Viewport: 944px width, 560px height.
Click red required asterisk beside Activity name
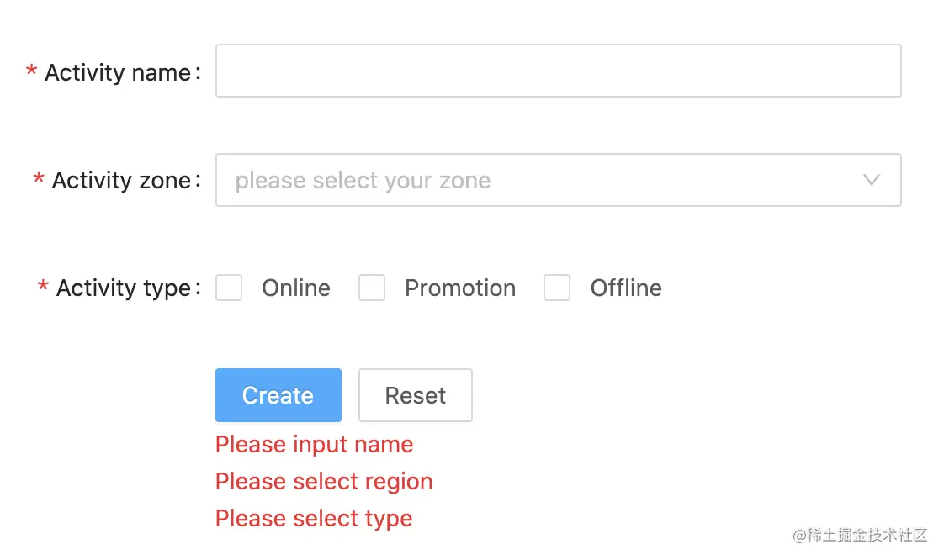tap(31, 71)
